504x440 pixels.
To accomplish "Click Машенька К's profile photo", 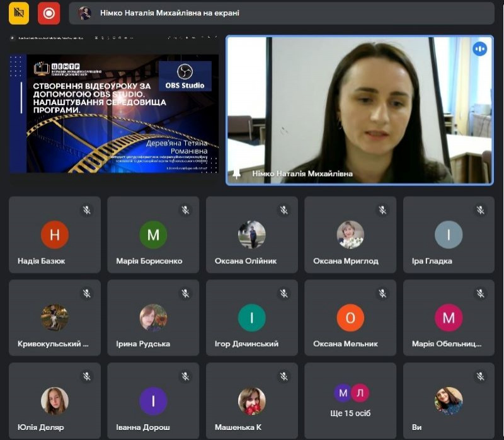I will [x=251, y=401].
